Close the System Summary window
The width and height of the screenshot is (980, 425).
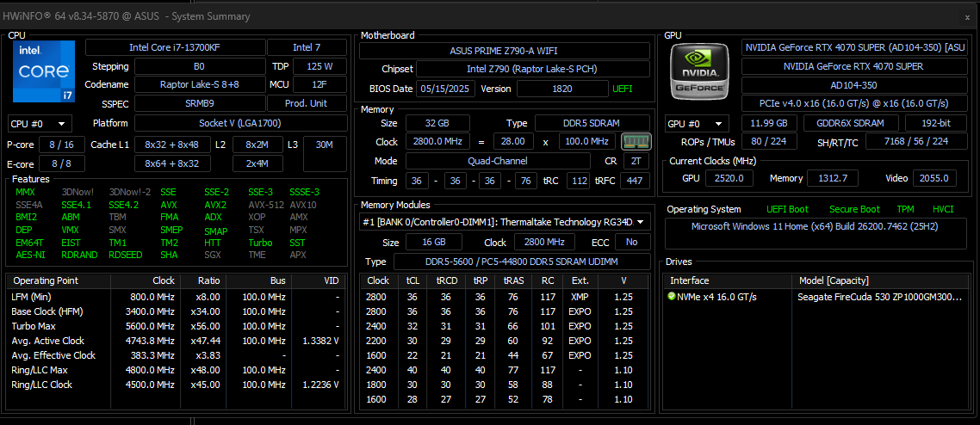[x=967, y=17]
